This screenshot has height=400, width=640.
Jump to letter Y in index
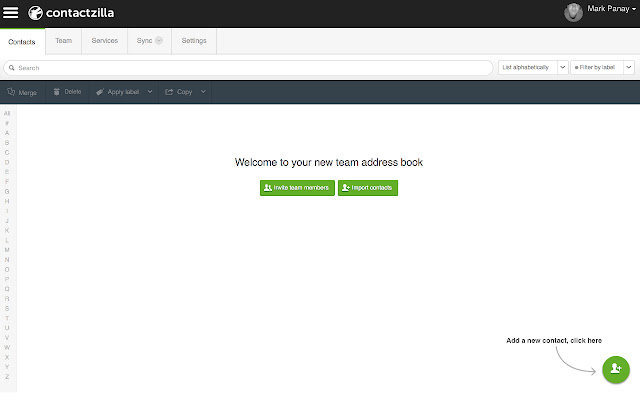point(7,367)
